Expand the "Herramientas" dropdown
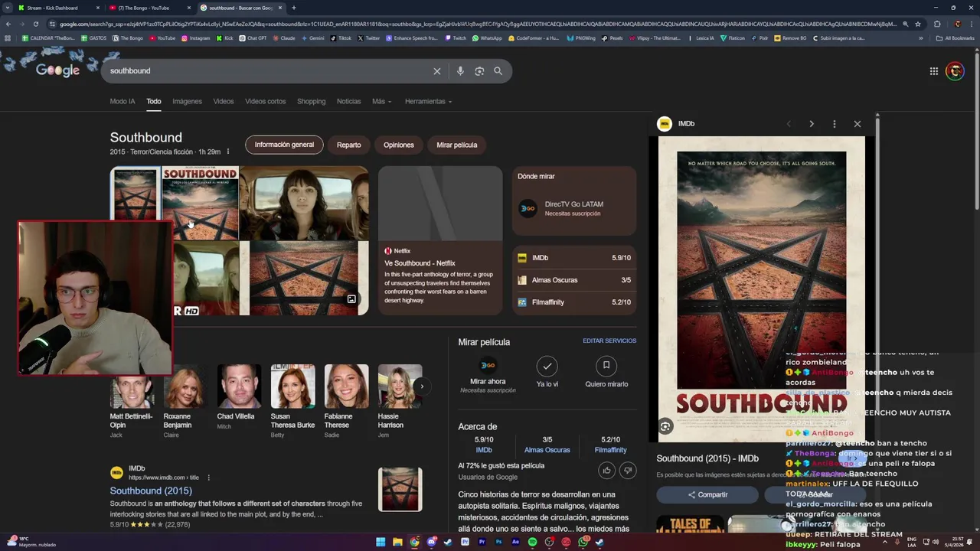 point(428,102)
